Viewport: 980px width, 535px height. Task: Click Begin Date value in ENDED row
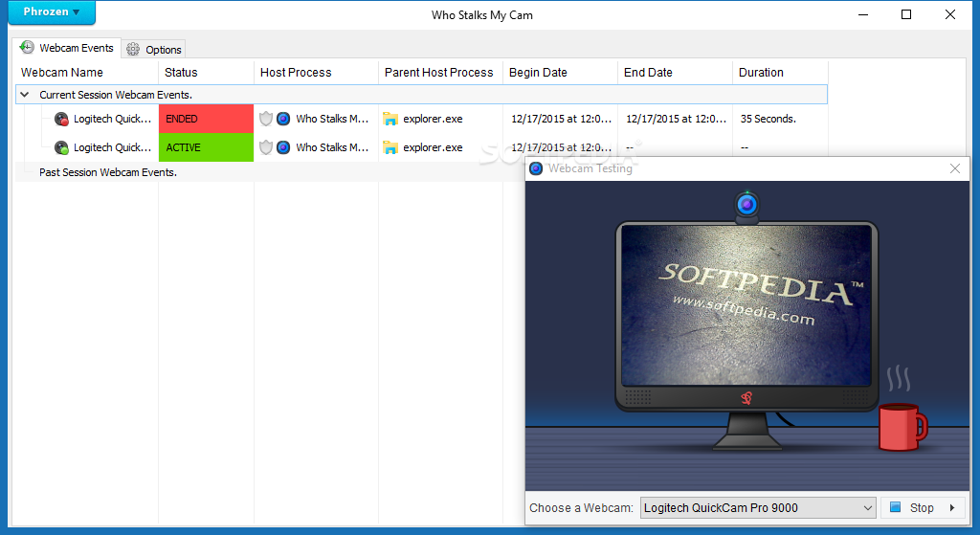point(561,119)
